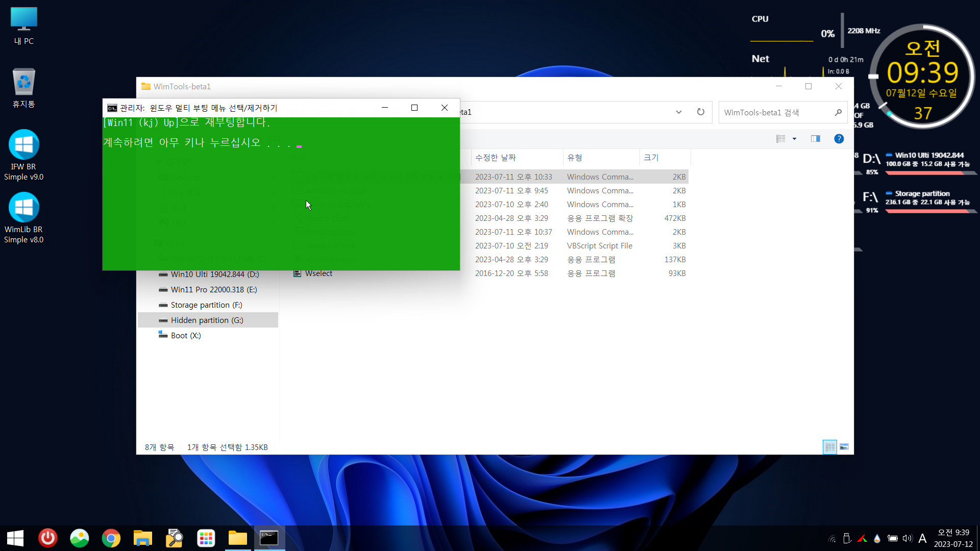The width and height of the screenshot is (980, 551).
Task: Open the image viewer app in taskbar
Action: click(x=80, y=538)
